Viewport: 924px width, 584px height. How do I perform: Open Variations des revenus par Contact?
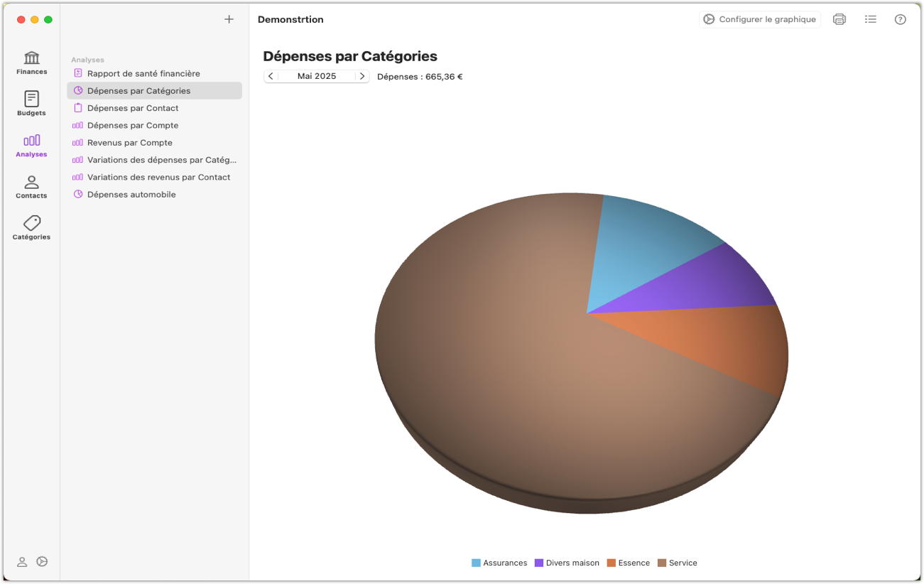[154, 177]
